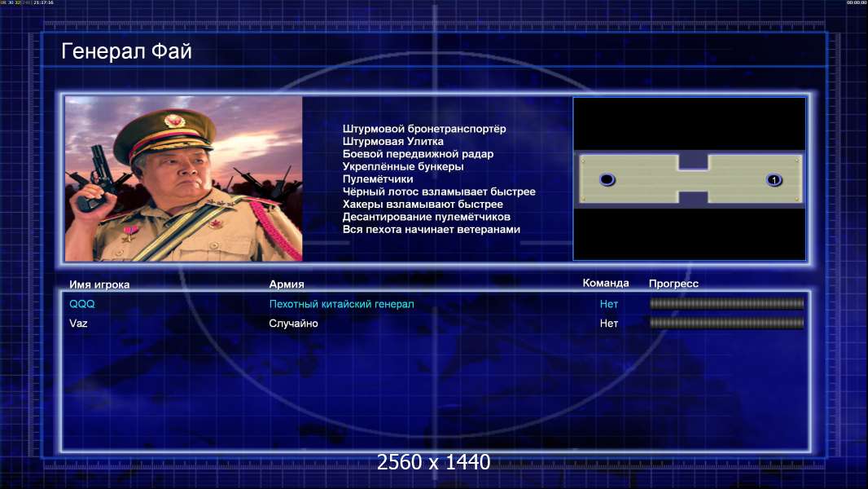Viewport: 868px width, 489px height.
Task: Click 'Команда' column header
Action: point(606,283)
